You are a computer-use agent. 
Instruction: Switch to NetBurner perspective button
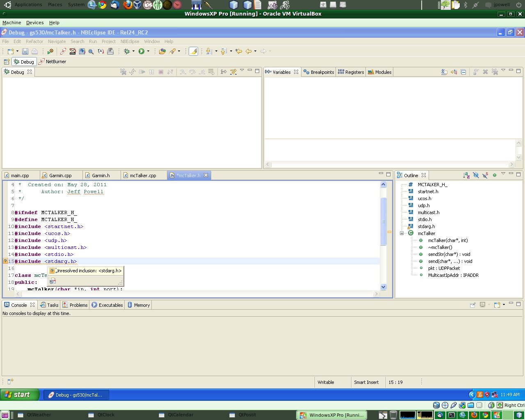click(52, 62)
